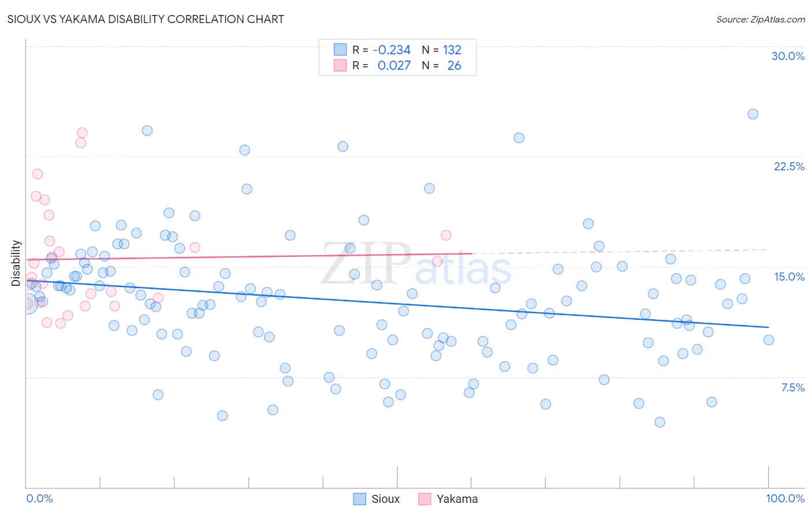Toggle the Yakama series label in bottom legend
812x515 pixels.
[457, 499]
